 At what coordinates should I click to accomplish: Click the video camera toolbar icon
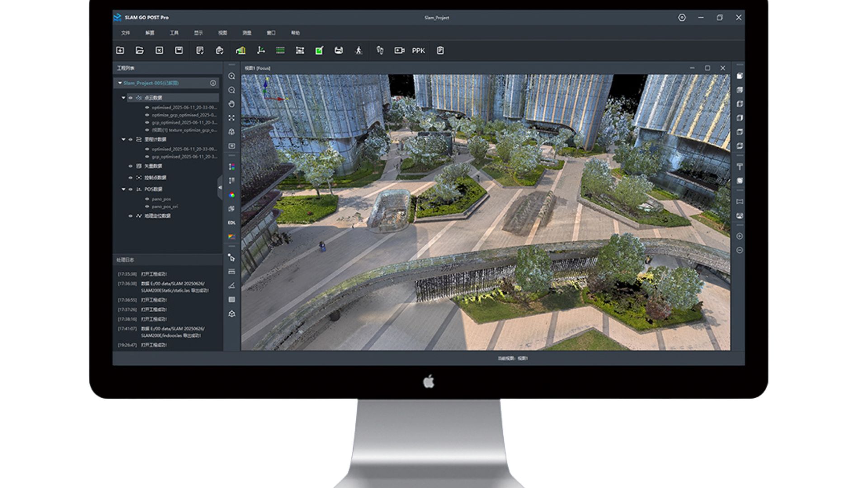click(399, 51)
